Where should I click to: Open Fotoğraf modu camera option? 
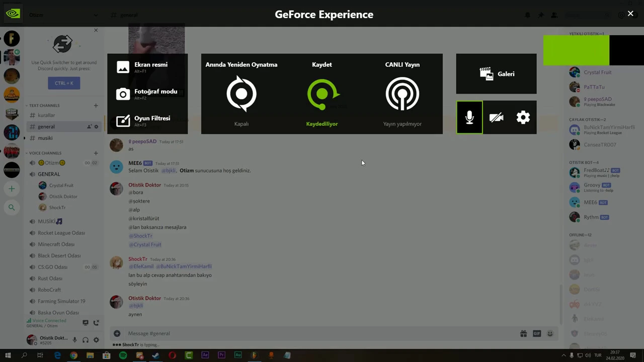[147, 94]
